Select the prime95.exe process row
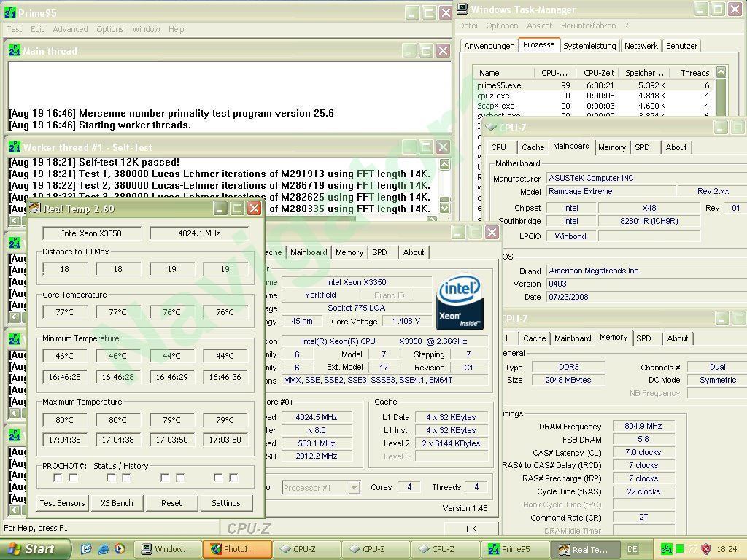 [x=594, y=86]
